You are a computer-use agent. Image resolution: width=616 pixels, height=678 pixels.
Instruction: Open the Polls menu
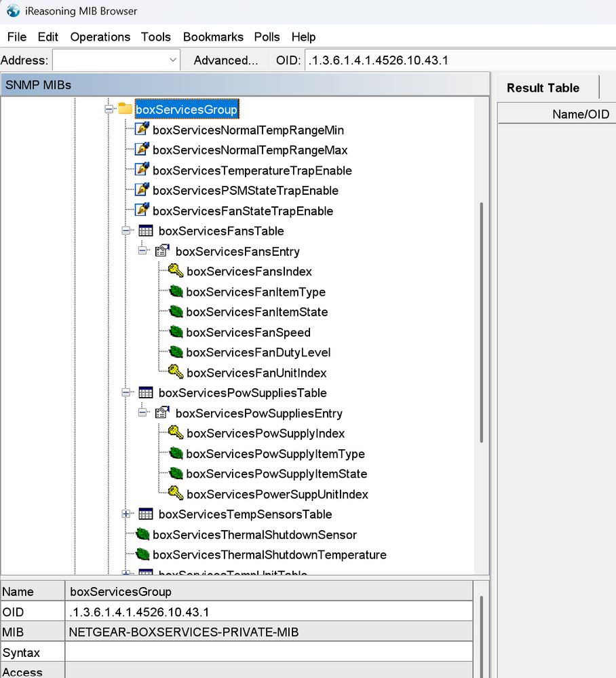click(267, 37)
